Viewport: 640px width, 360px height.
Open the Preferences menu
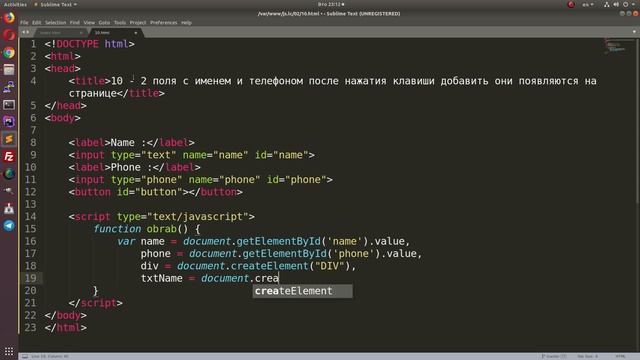click(x=164, y=22)
